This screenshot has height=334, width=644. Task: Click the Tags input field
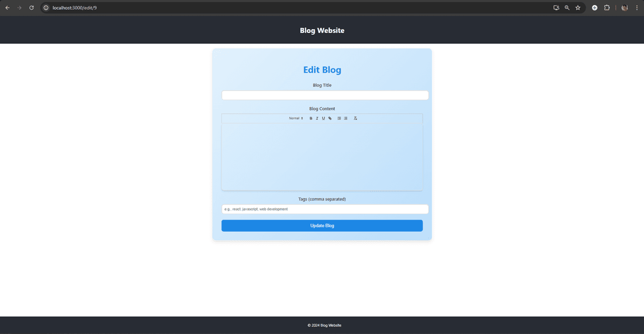325,209
